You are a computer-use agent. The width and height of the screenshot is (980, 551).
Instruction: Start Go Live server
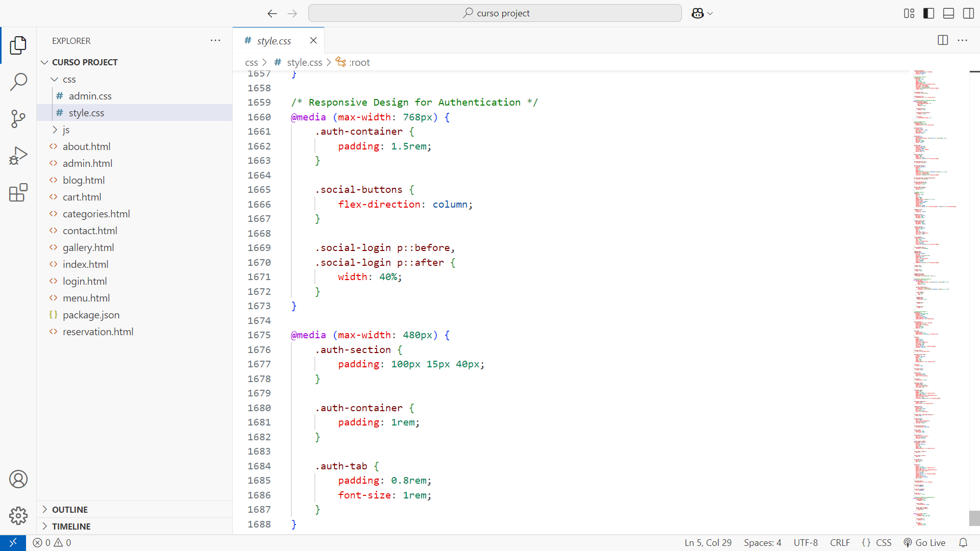point(924,543)
